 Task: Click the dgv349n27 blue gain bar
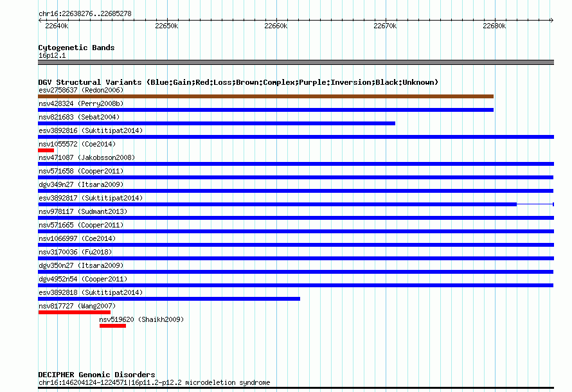coord(296,191)
